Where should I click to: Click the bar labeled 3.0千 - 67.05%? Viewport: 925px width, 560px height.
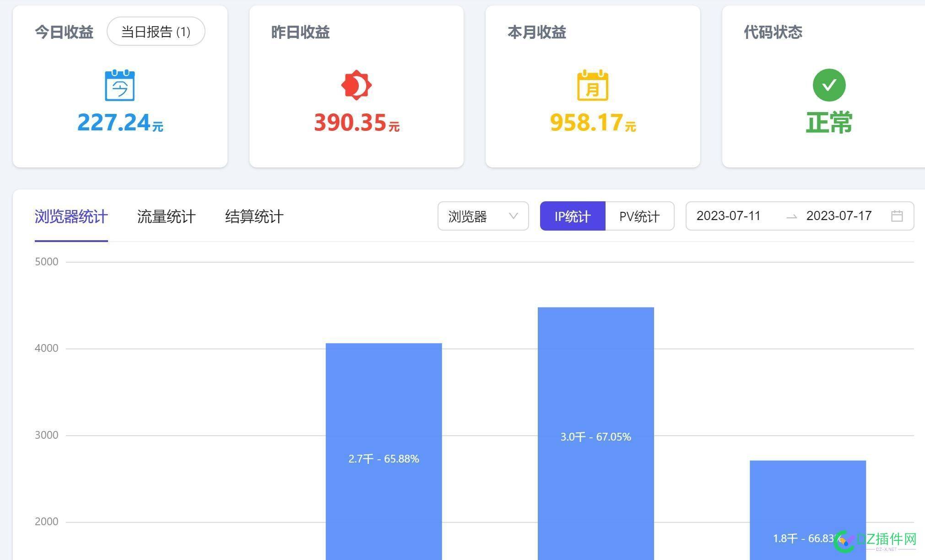(596, 434)
